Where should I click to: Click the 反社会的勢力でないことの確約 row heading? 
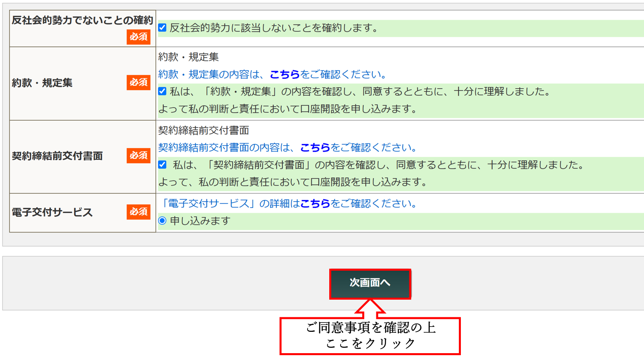(x=82, y=20)
